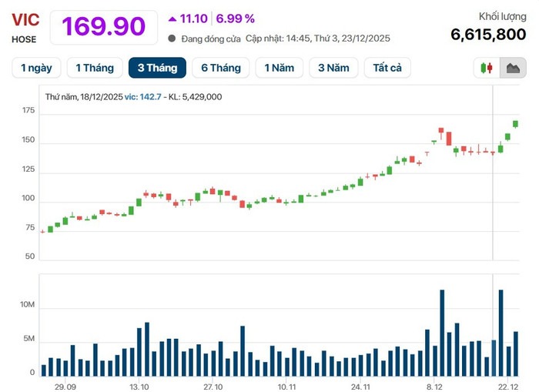Click the last green candlestick on far right
The image size is (539, 392).
515,124
